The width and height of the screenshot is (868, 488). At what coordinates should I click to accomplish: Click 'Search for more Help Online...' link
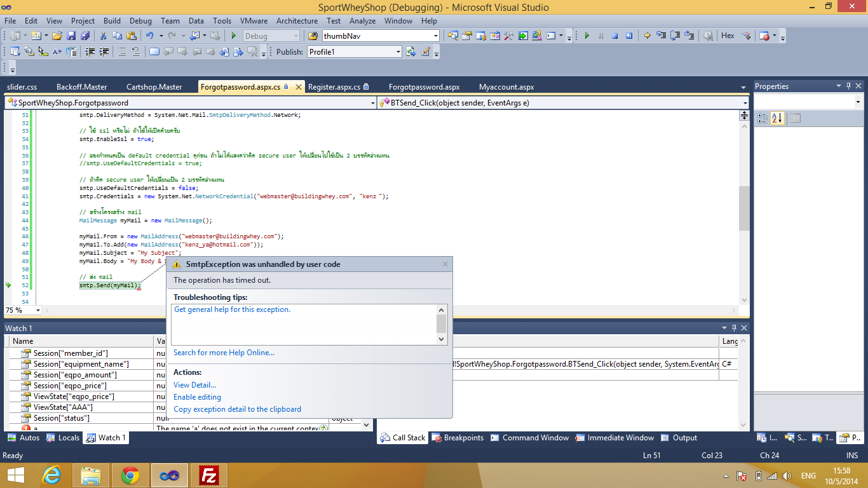(224, 353)
